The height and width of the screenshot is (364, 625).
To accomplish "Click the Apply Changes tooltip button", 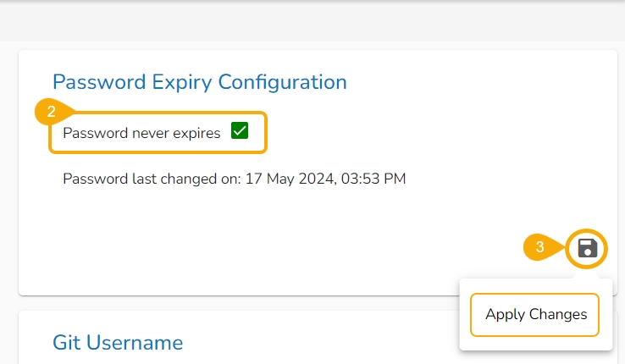I will click(535, 315).
